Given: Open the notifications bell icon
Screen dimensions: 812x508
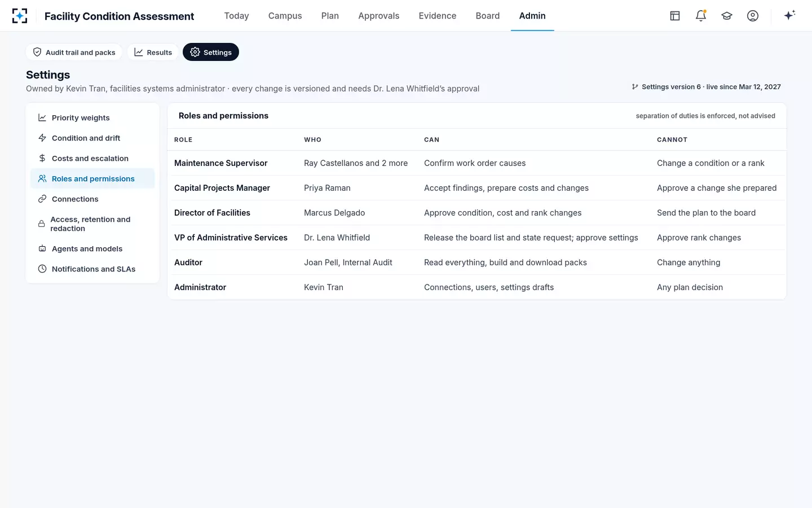Looking at the screenshot, I should [x=701, y=16].
